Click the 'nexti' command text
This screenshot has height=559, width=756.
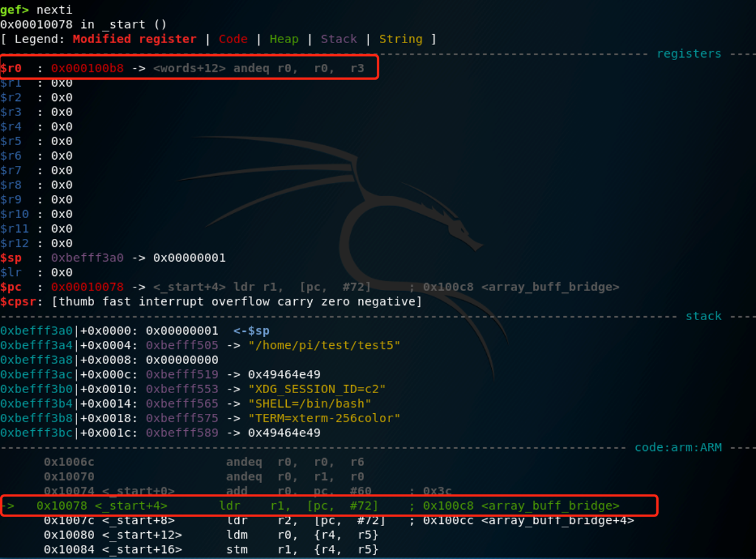(54, 10)
